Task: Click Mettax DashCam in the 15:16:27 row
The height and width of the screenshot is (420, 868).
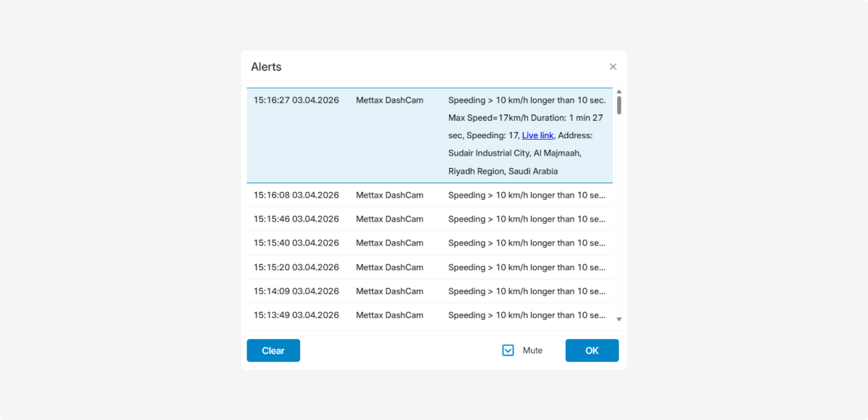Action: click(389, 100)
